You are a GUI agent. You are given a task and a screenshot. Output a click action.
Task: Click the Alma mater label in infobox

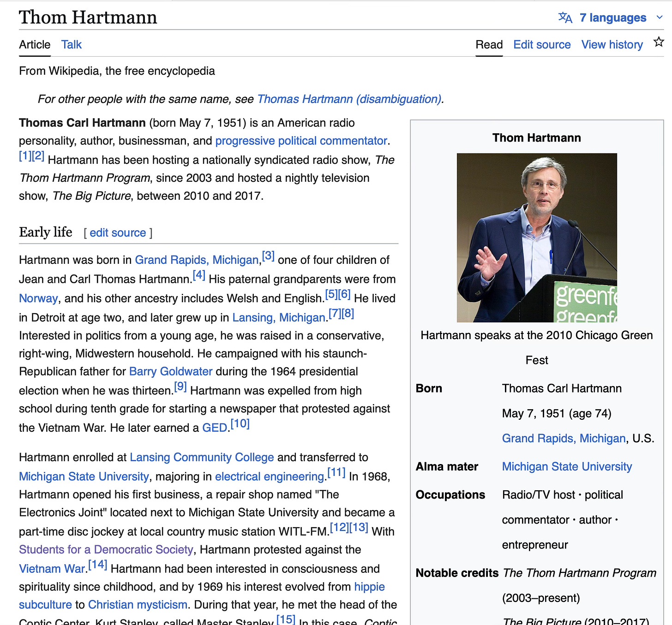pyautogui.click(x=447, y=467)
